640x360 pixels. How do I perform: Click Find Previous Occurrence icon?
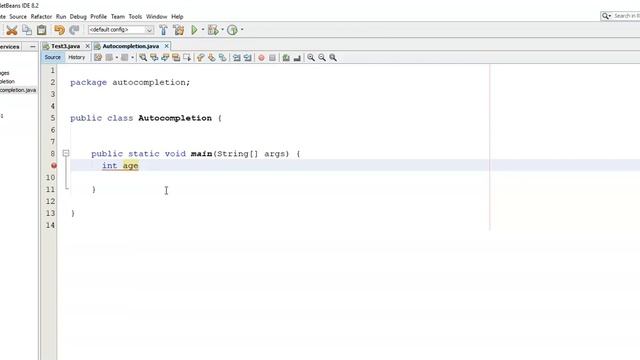[154, 58]
